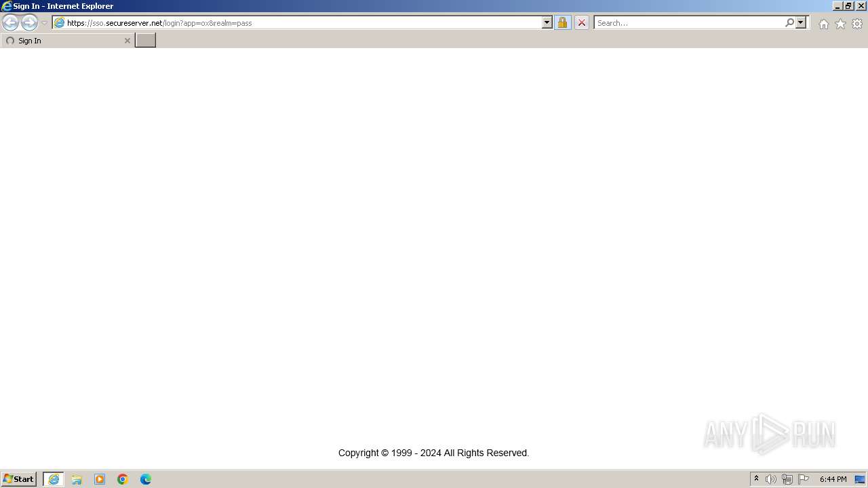Open the recent pages dropdown beside Forward
Image resolution: width=868 pixels, height=488 pixels.
[44, 23]
